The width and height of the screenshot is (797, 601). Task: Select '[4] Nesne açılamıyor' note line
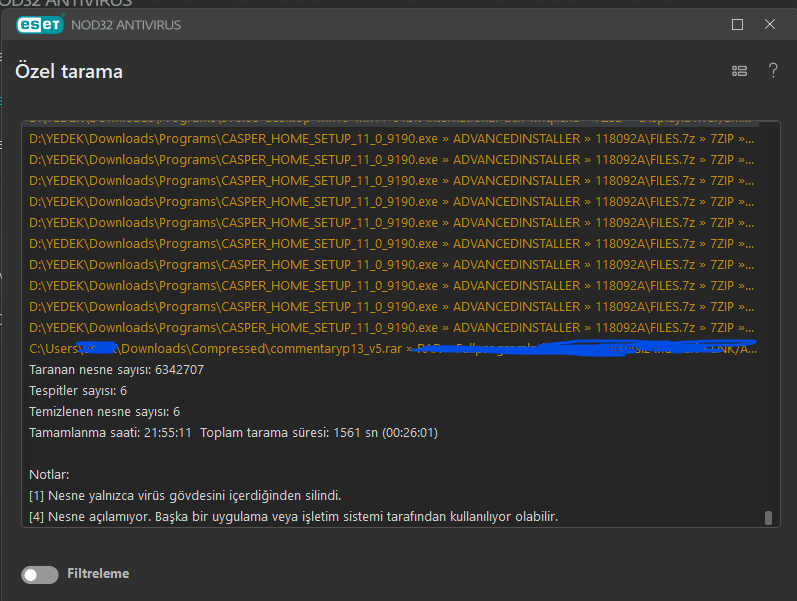[x=293, y=517]
